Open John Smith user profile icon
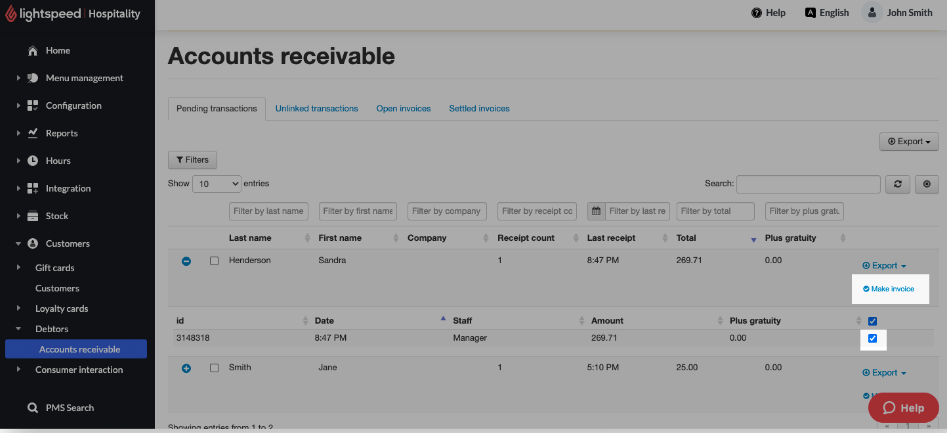This screenshot has height=433, width=947. pyautogui.click(x=872, y=13)
